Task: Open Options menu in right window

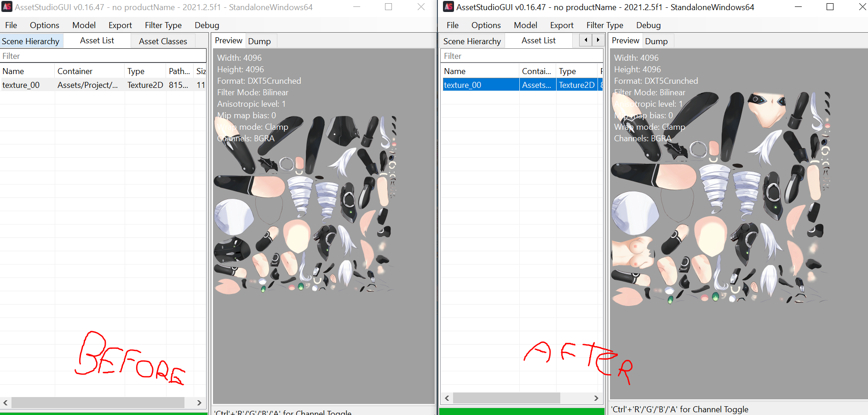Action: (x=486, y=25)
